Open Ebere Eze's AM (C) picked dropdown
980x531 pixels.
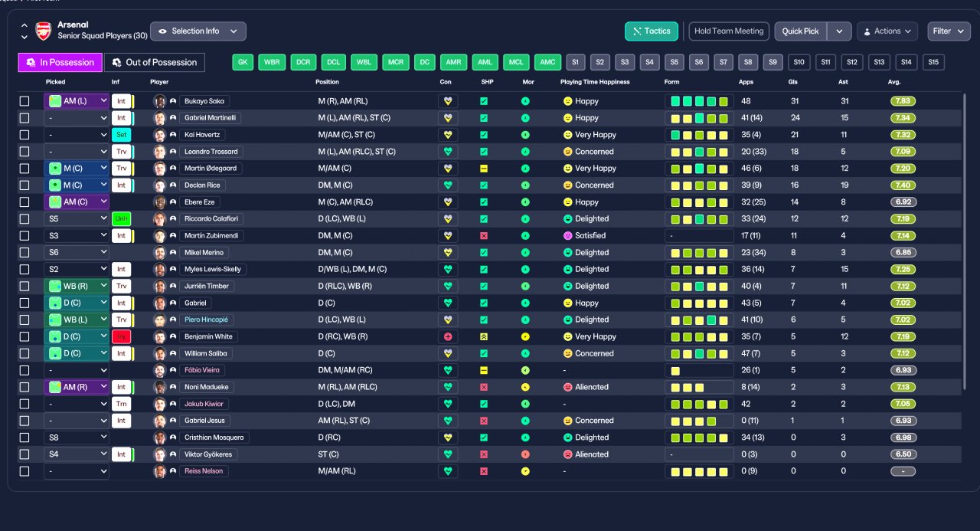pyautogui.click(x=77, y=202)
